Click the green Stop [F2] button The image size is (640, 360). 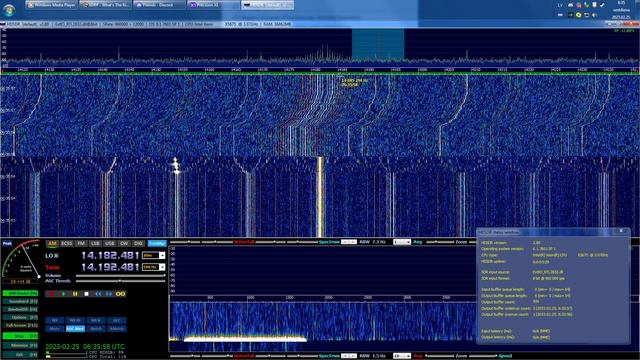(20, 336)
